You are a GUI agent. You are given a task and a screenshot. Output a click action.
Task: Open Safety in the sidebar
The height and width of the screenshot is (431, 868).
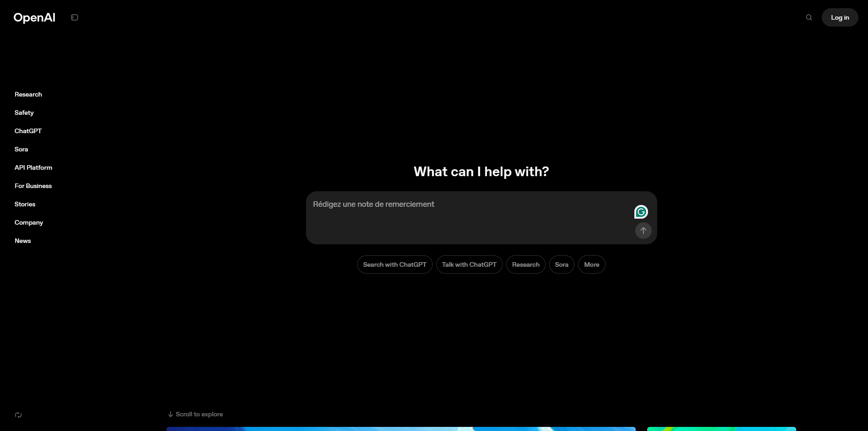pyautogui.click(x=24, y=113)
